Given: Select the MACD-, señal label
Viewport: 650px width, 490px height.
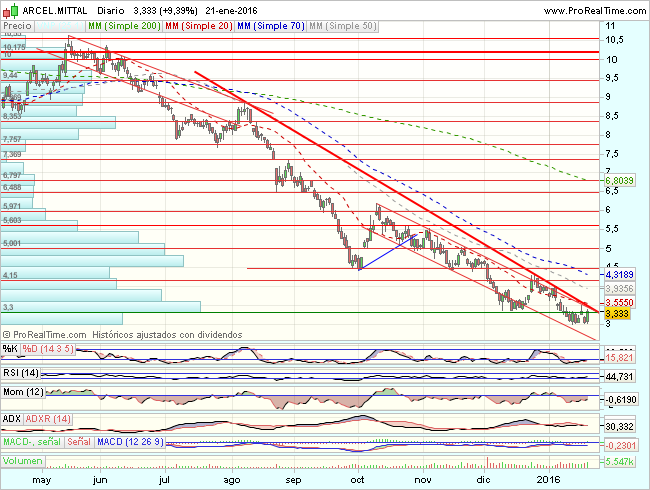Looking at the screenshot, I should point(32,442).
